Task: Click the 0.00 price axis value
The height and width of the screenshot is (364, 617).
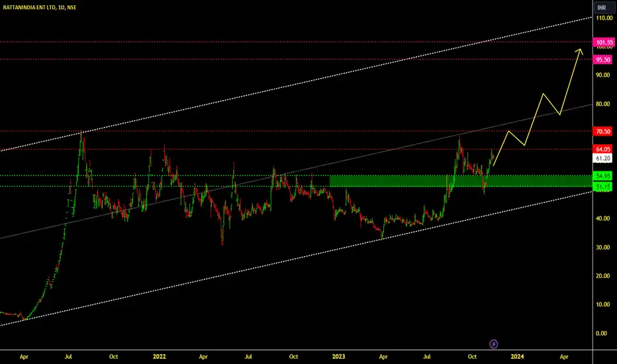Action: click(x=602, y=334)
